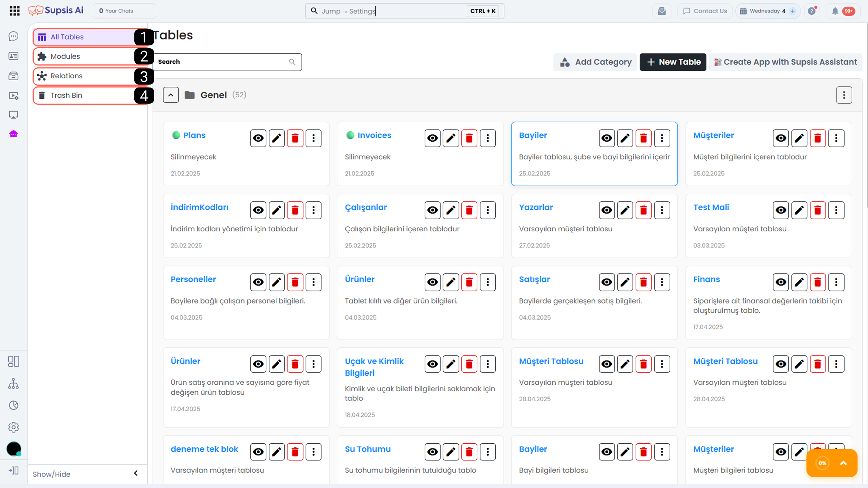
Task: Click the Contact Us button
Action: pyautogui.click(x=705, y=11)
